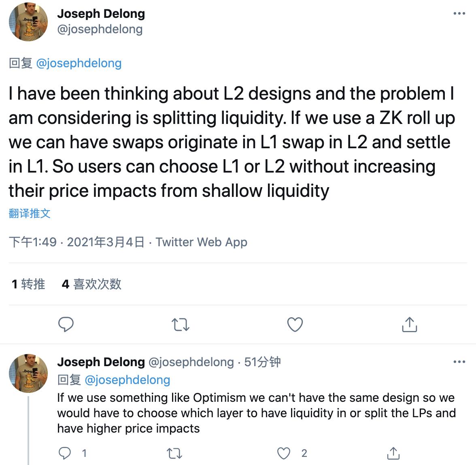Click the retweet icon on the main tweet
This screenshot has height=465, width=476.
(x=181, y=324)
